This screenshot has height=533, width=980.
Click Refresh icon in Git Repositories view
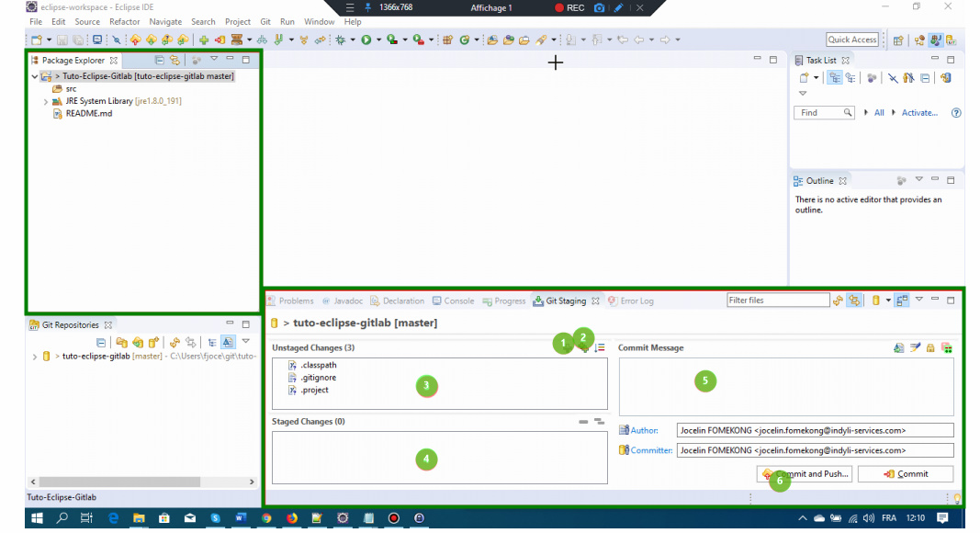(175, 342)
